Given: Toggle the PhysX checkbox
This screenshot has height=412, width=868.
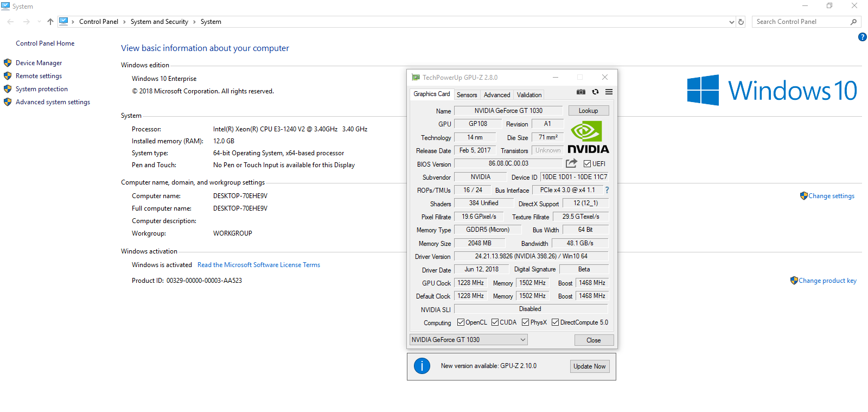Looking at the screenshot, I should click(x=525, y=322).
